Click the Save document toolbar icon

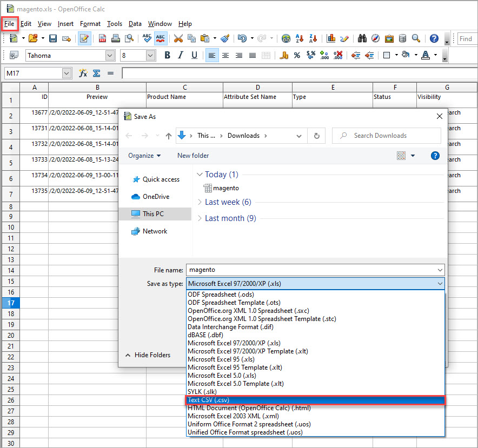tap(53, 38)
